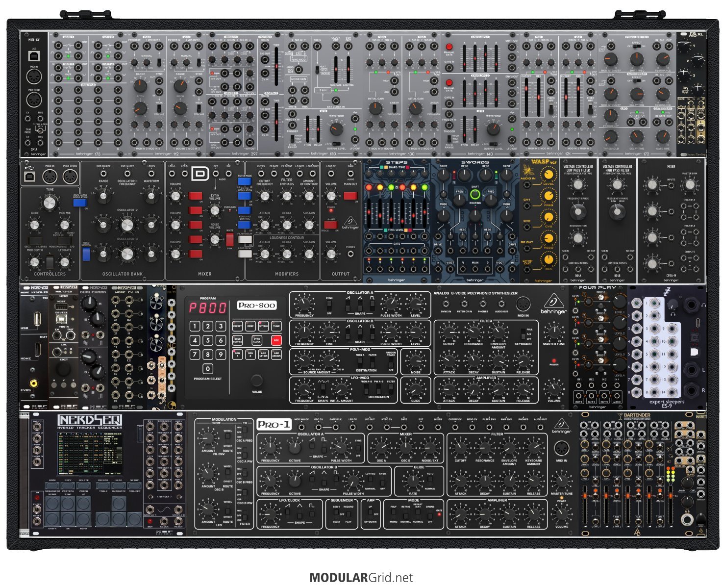Image resolution: width=723 pixels, height=588 pixels.
Task: Click the Portamento 1 Time slider on module 297
Action: pyautogui.click(x=276, y=65)
